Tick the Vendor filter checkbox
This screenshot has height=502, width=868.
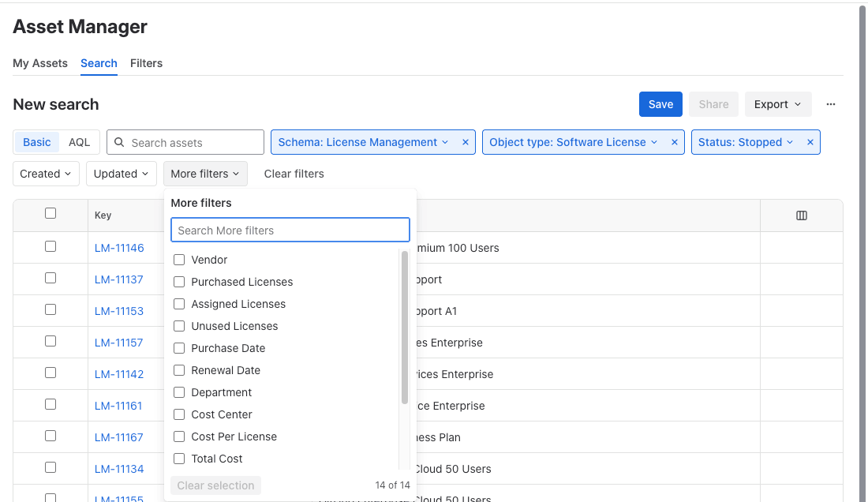[x=179, y=260]
